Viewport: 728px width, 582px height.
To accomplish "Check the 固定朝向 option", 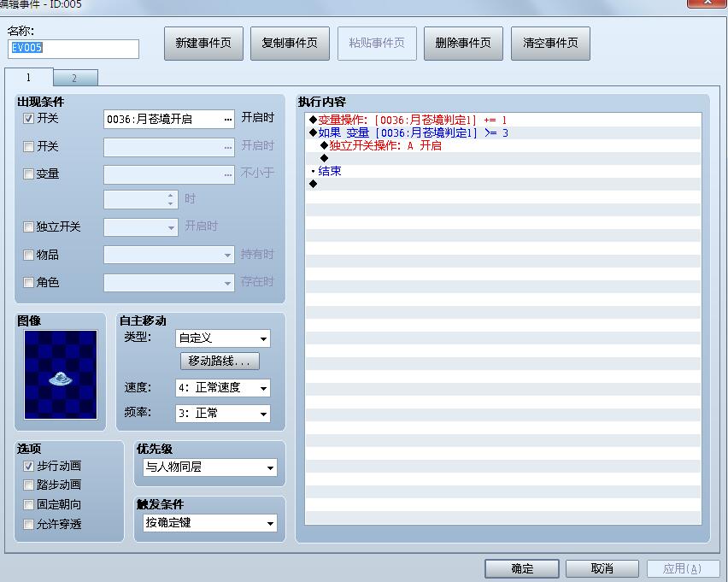I will coord(28,505).
